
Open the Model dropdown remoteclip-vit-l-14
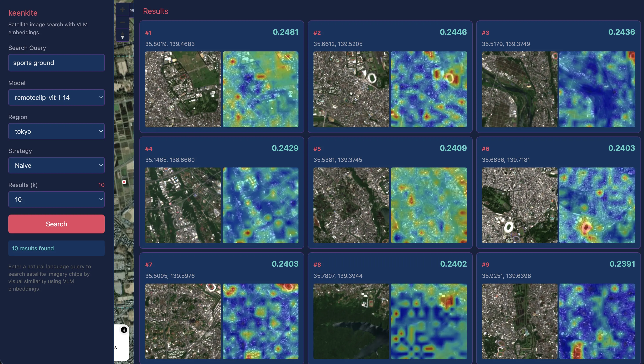point(57,98)
